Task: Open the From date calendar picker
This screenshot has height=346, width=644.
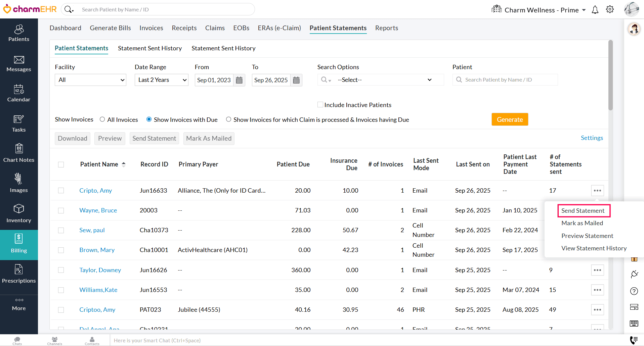Action: 239,80
